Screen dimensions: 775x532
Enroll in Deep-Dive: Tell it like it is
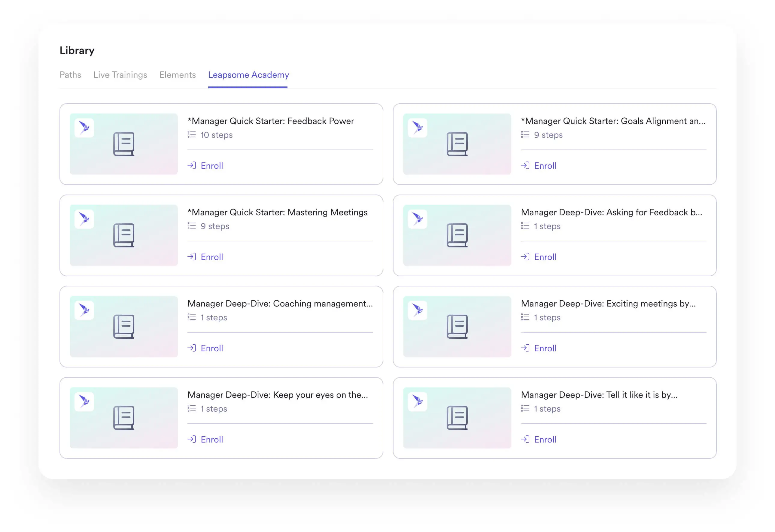point(539,440)
